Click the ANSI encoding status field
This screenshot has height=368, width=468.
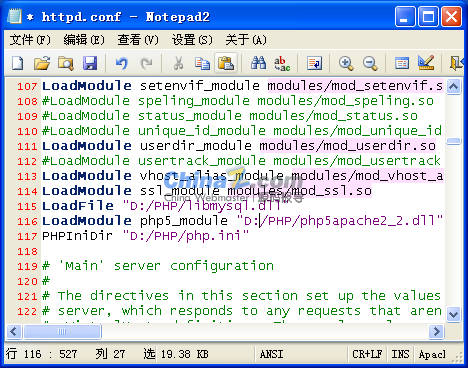301,354
